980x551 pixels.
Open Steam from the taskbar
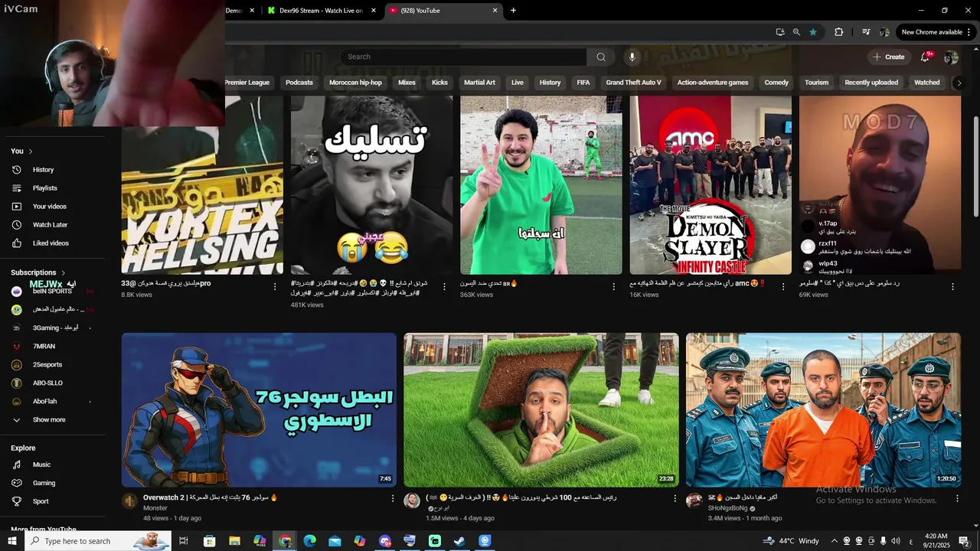(459, 541)
